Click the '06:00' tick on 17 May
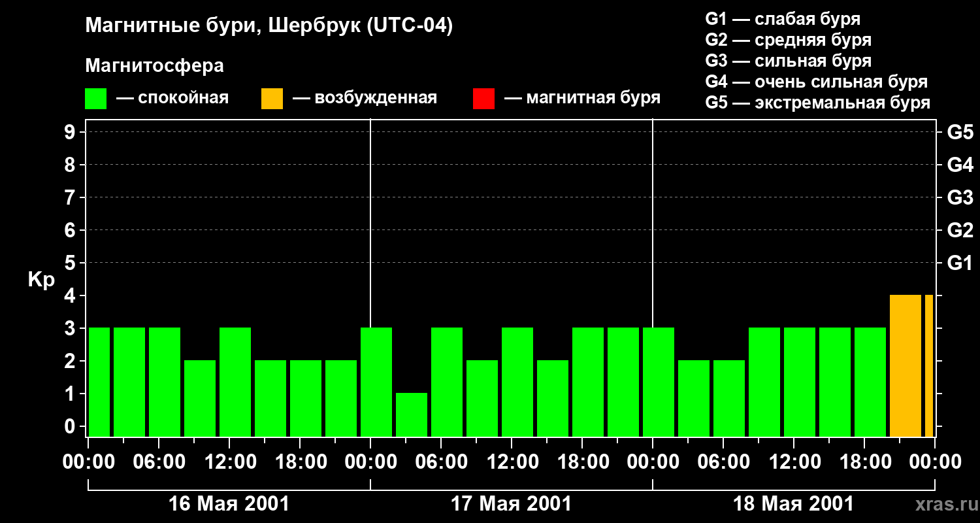 point(441,463)
